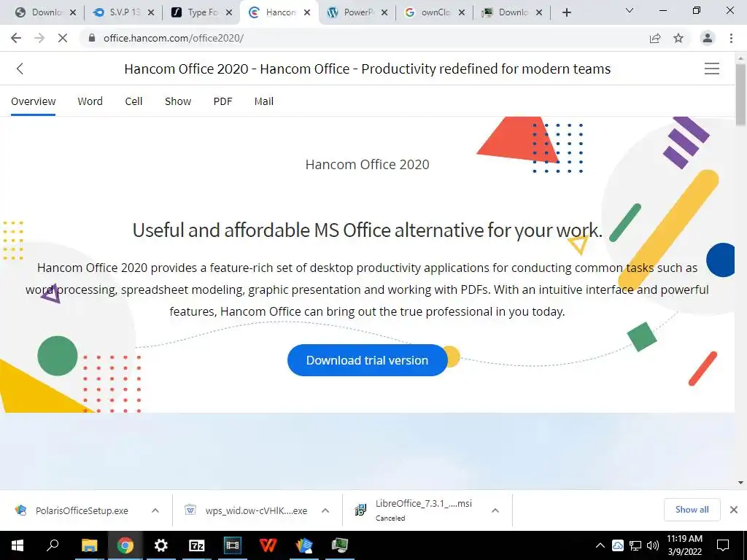The width and height of the screenshot is (747, 560).
Task: Open the tab search chevron
Action: 630,10
